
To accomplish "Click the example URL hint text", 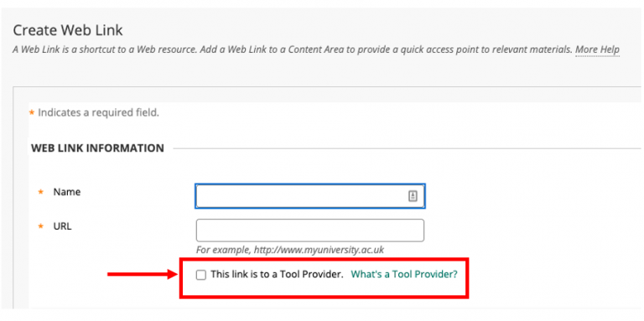I will tap(290, 250).
